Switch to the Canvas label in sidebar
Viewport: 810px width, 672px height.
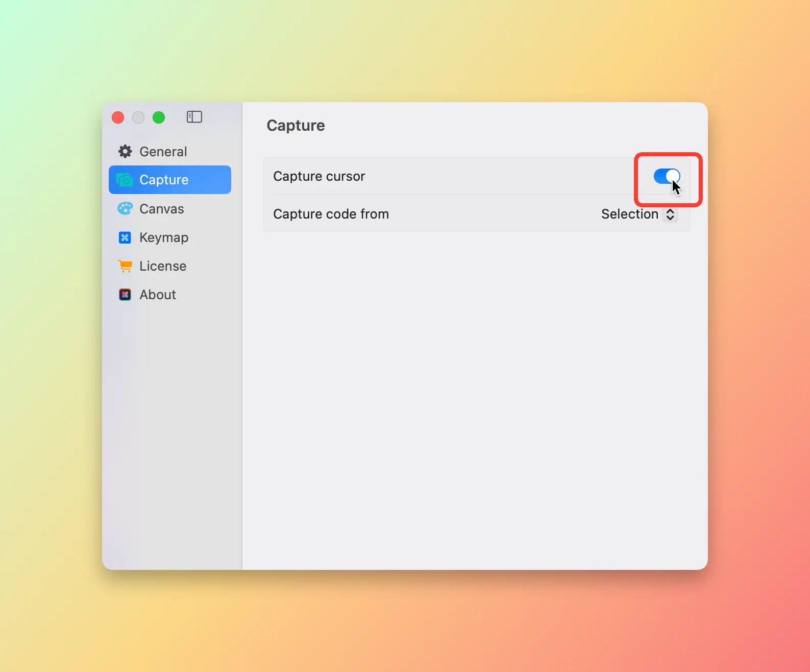point(161,209)
